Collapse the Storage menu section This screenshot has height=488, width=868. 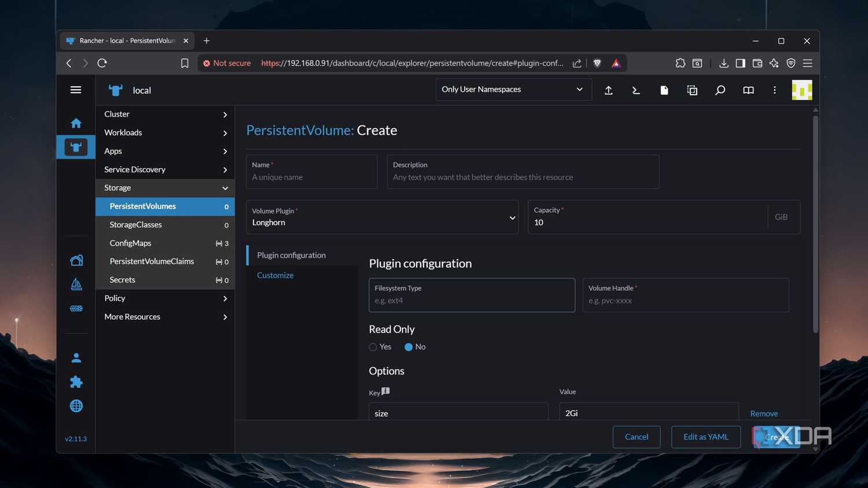click(165, 188)
